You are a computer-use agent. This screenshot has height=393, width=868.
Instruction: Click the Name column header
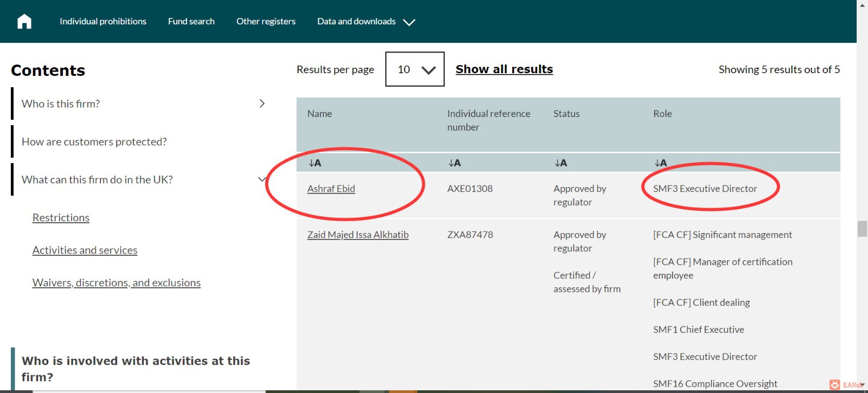(x=320, y=114)
